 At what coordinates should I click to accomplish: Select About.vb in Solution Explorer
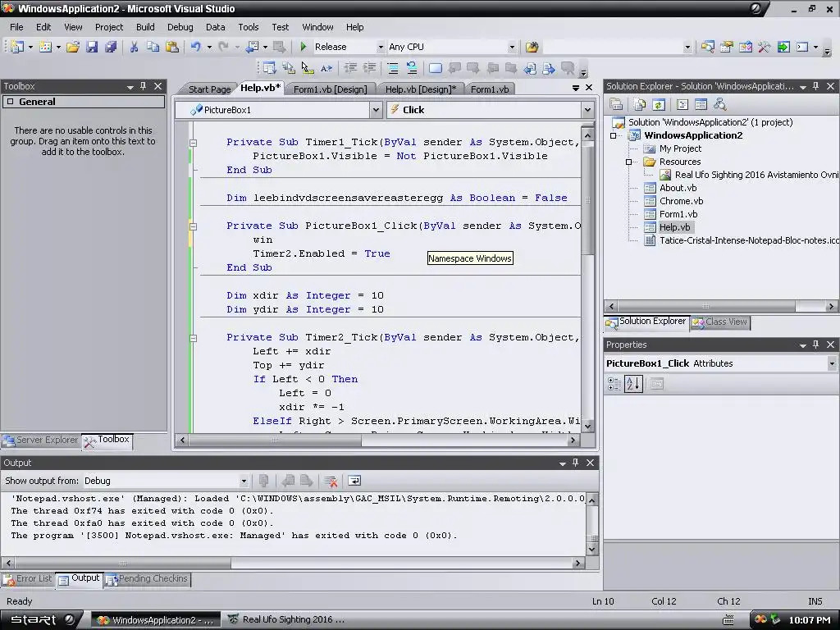(678, 188)
